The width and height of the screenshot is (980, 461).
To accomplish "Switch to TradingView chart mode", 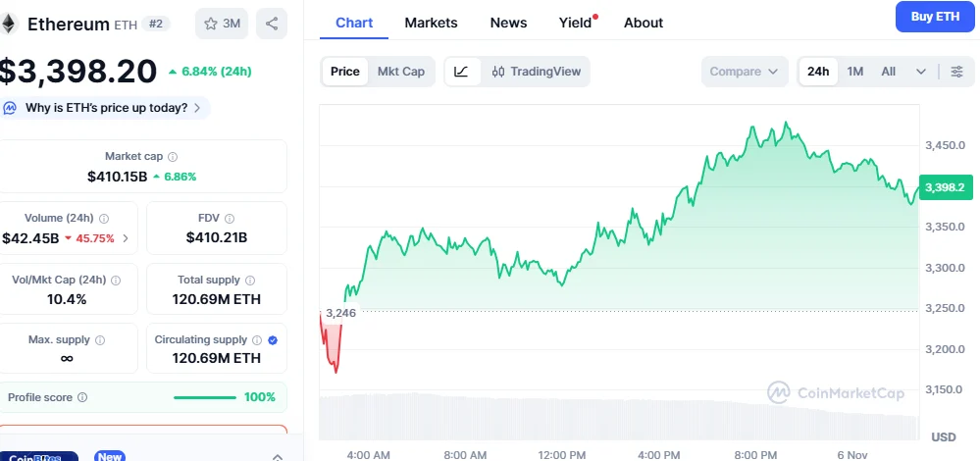I will coord(536,72).
